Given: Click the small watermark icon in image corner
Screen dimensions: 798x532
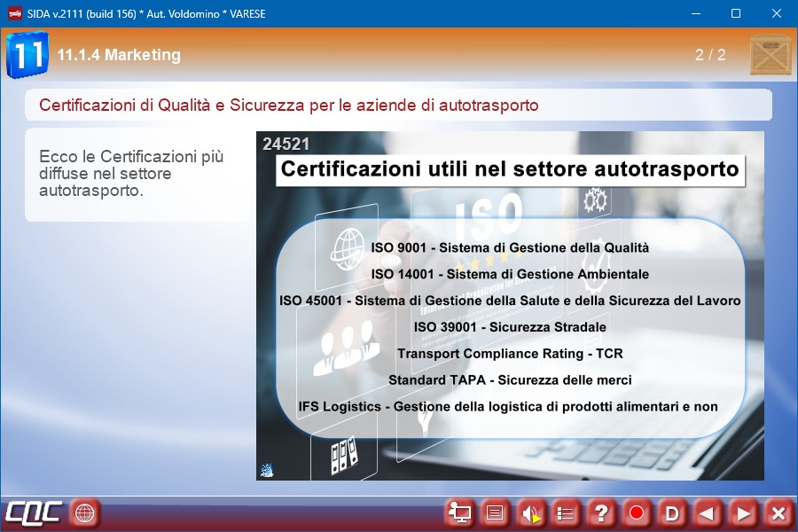Looking at the screenshot, I should click(x=267, y=471).
